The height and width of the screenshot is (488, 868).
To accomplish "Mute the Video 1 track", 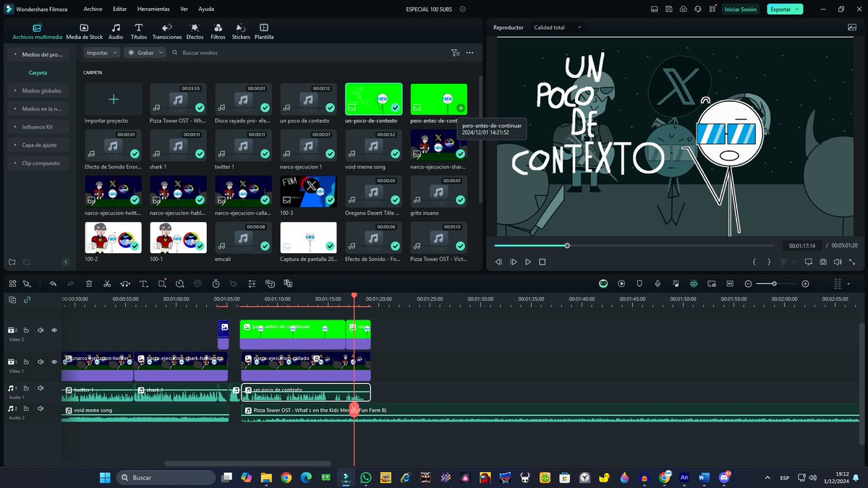I will click(x=40, y=361).
